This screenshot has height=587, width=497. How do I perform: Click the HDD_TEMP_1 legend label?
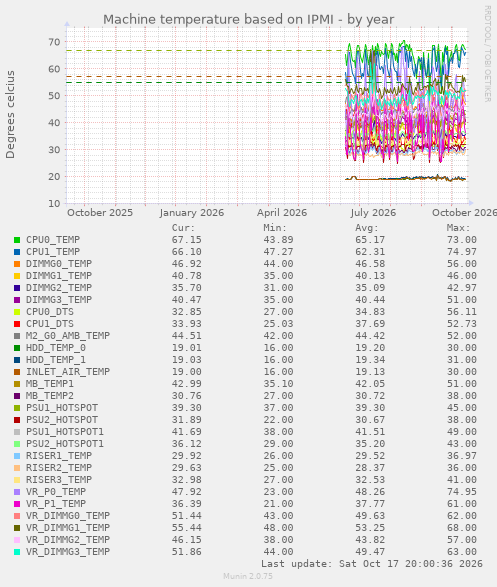[56, 360]
